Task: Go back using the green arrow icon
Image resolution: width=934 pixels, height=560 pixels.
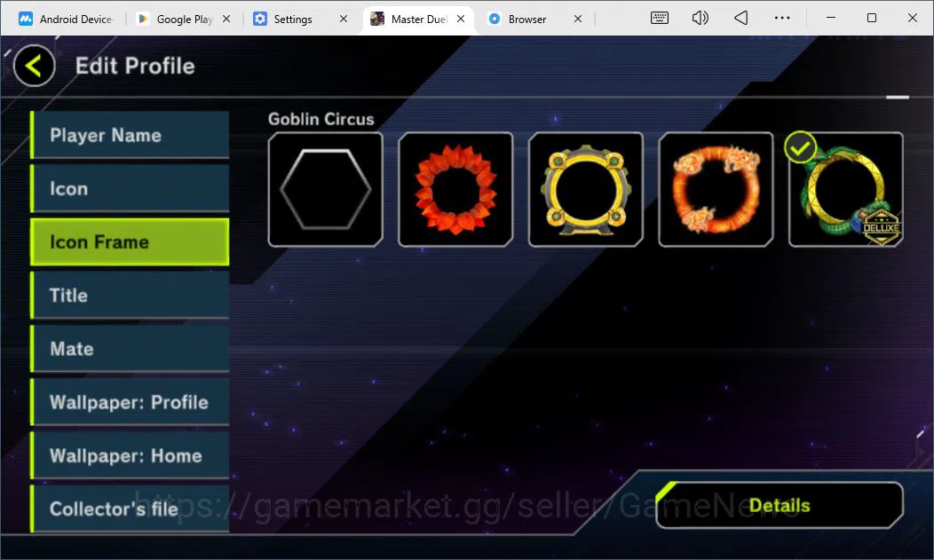Action: click(x=34, y=66)
